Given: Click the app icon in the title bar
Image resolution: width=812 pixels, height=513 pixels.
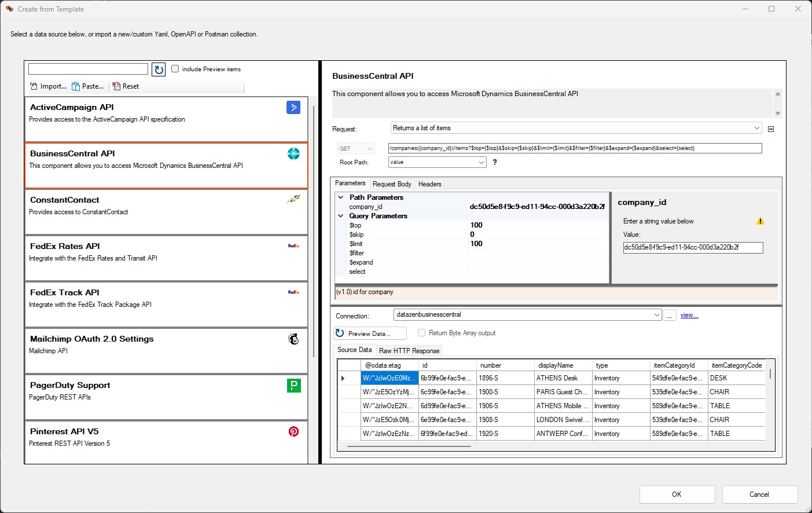Looking at the screenshot, I should pyautogui.click(x=9, y=9).
